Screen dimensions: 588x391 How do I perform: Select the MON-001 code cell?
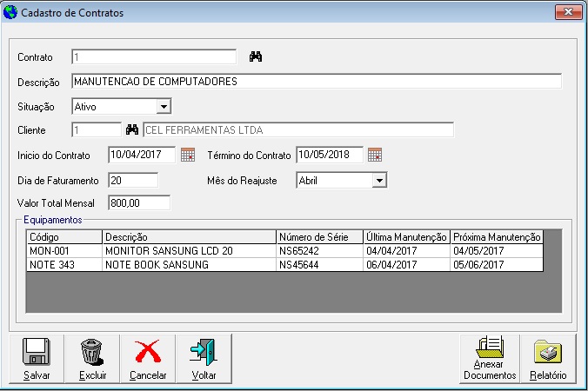[x=64, y=250]
